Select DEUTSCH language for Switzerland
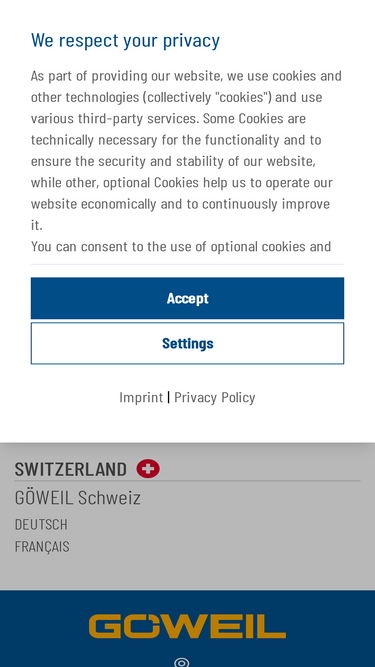This screenshot has width=375, height=667. tap(41, 524)
